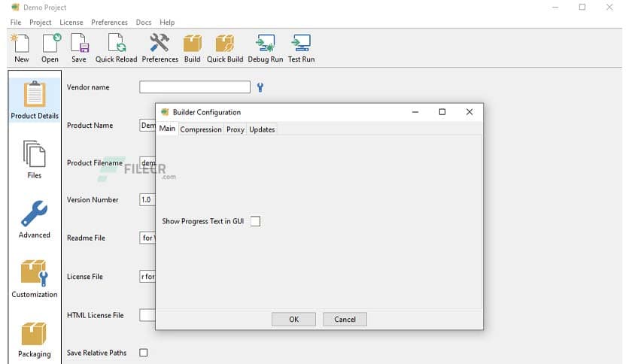This screenshot has width=629, height=364.
Task: Launch Debug Run from toolbar
Action: click(x=265, y=48)
